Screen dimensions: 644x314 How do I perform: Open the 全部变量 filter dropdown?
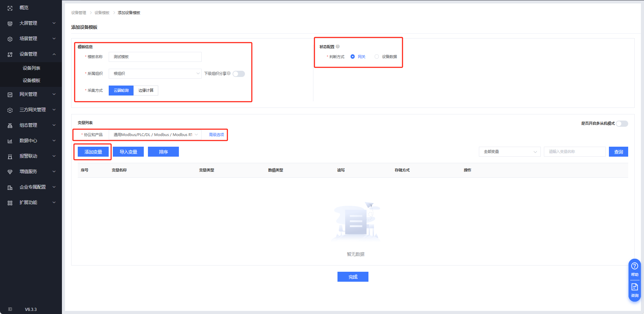[x=509, y=152]
